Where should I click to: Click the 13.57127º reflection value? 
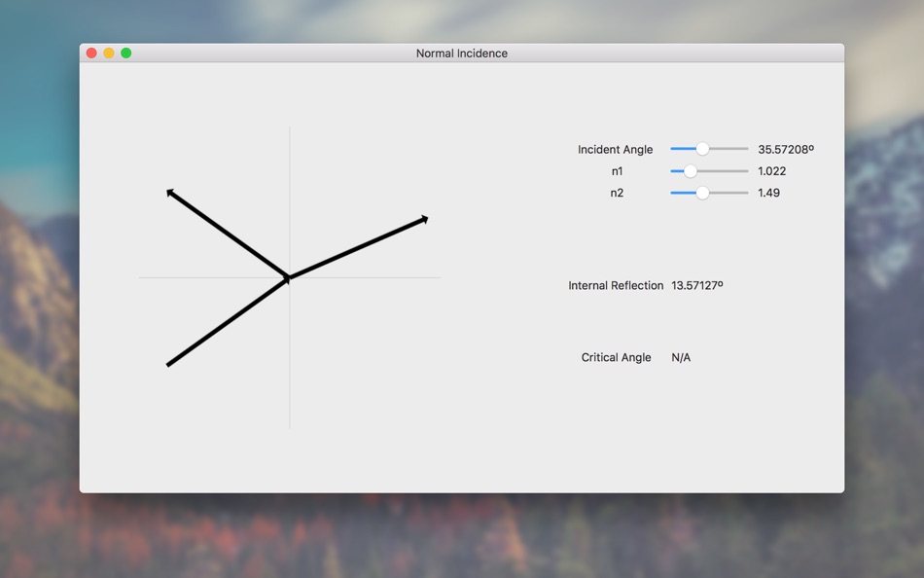(697, 285)
